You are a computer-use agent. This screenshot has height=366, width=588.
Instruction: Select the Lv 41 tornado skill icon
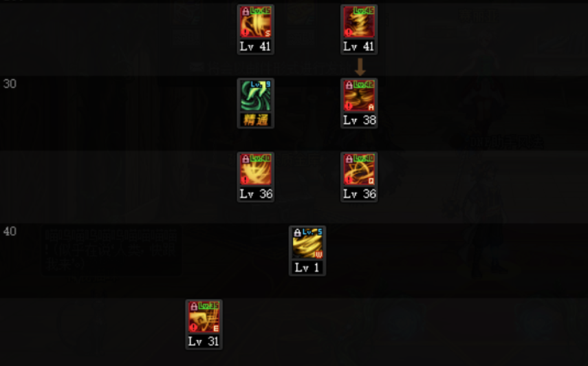pyautogui.click(x=359, y=30)
